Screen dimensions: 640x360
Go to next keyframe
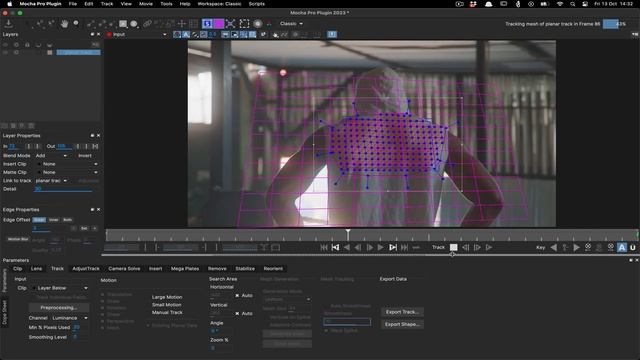(576, 247)
